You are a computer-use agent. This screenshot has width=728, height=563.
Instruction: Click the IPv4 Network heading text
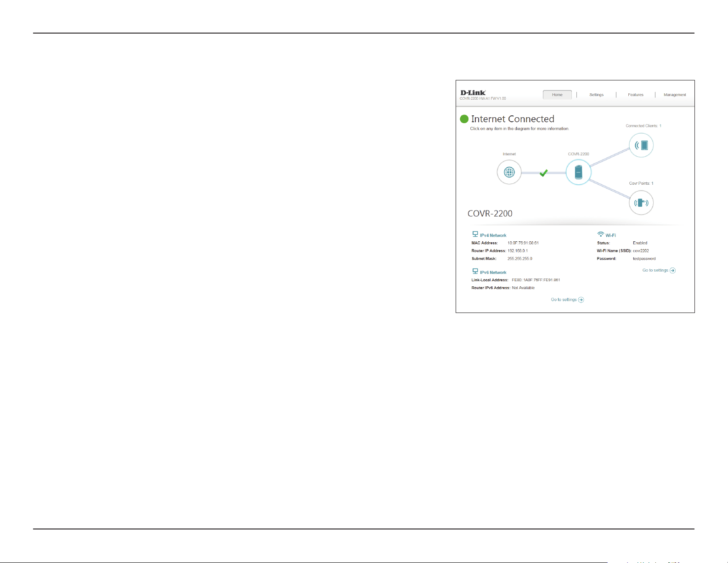(x=493, y=235)
